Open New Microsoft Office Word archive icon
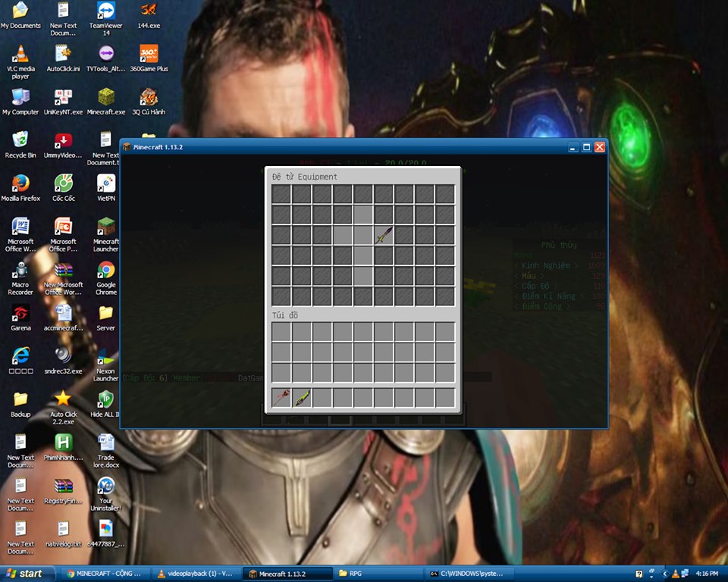The height and width of the screenshot is (582, 728). point(63,277)
